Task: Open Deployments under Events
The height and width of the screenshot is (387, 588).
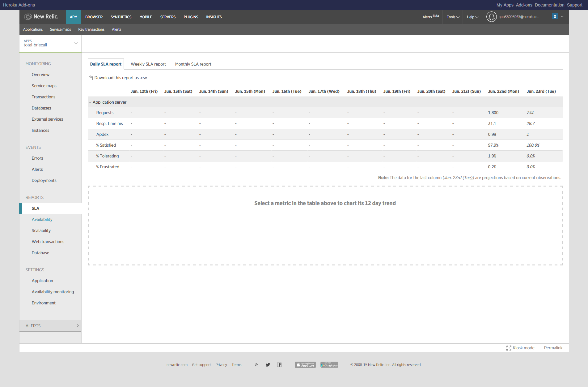Action: [x=44, y=181]
